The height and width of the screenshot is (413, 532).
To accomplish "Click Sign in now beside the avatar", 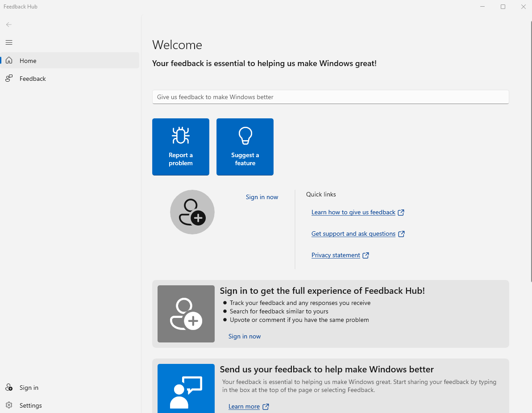I will (262, 197).
